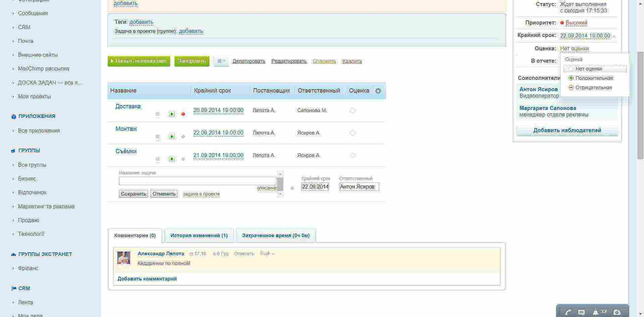644x317 pixels.
Task: Edit Монтаж deadline 22.09.2014 19:00:00
Action: tap(218, 133)
